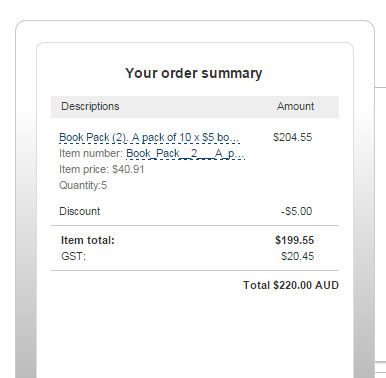Viewport: 386px width, 378px height.
Task: Select the $204.55 amount value
Action: (x=292, y=137)
